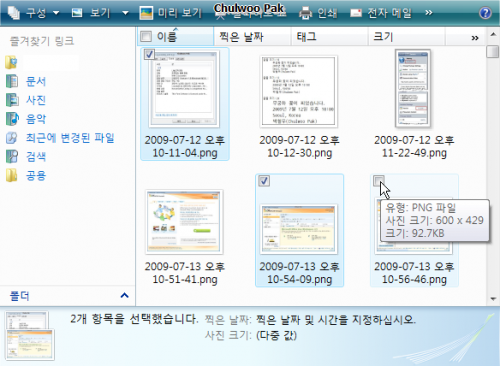Click file name 2009-07-13 오후 10-56-46.png
500x366 pixels.
click(414, 273)
